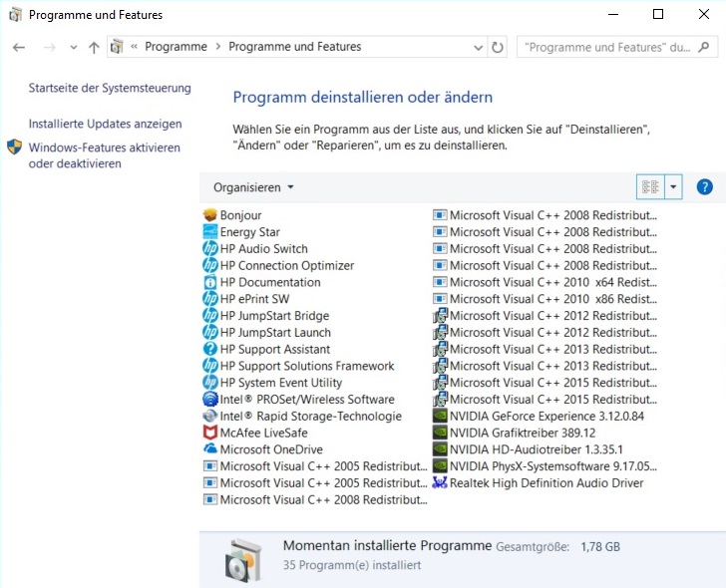This screenshot has height=588, width=726.
Task: Open Startseite der Systemsteuerung link
Action: tap(110, 88)
